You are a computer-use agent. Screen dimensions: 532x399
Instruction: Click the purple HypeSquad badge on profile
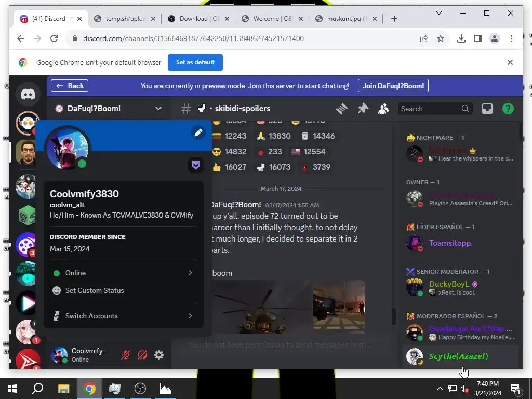click(196, 165)
